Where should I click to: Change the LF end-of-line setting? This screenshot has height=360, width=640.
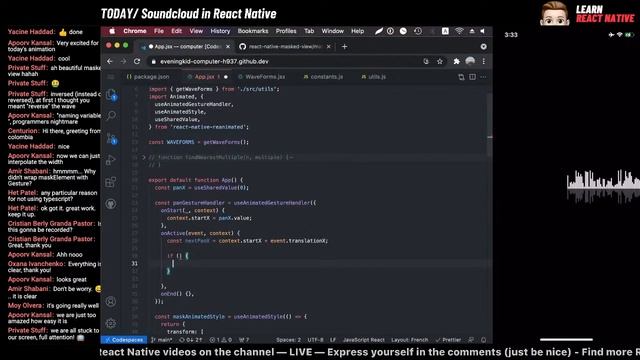coord(333,340)
